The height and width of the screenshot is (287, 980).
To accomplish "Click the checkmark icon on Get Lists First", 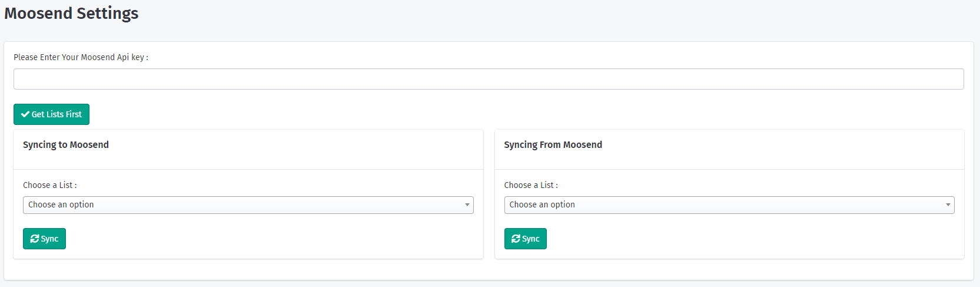I will 25,114.
